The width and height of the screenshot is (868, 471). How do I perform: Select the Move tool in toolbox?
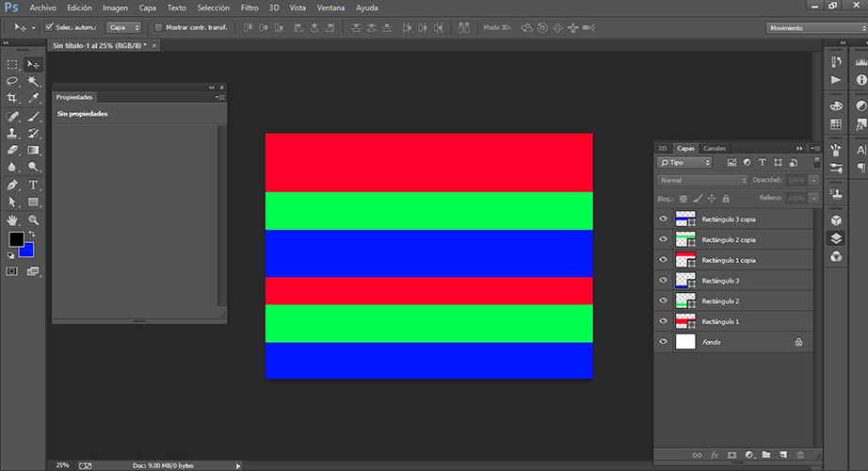(x=33, y=65)
